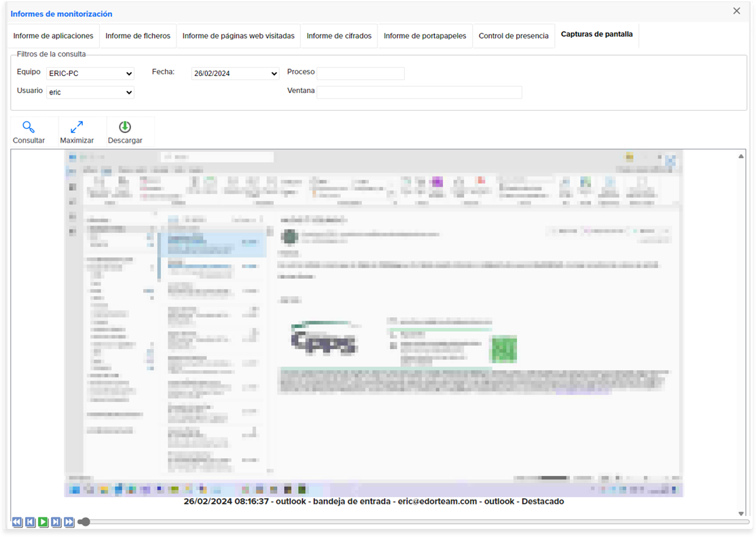This screenshot has height=537, width=756.
Task: Download capture with Descargar icon
Action: click(125, 127)
